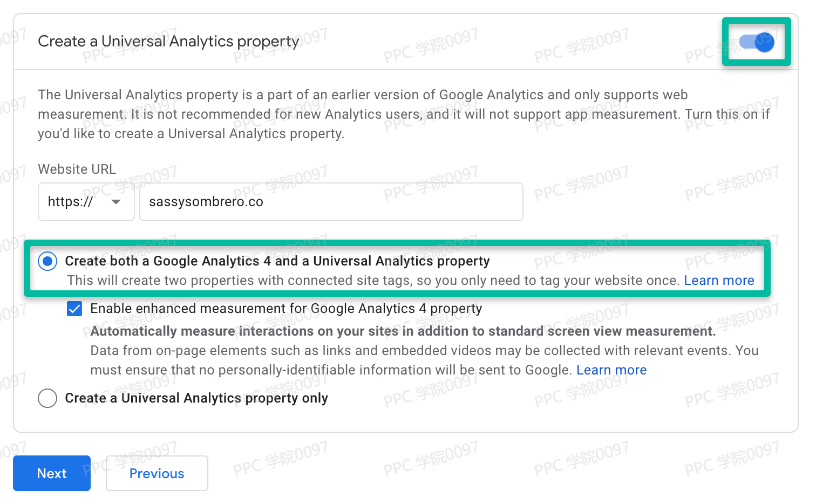The height and width of the screenshot is (504, 816).
Task: Click the 'Create a Universal Analytics property only' label
Action: pos(196,398)
